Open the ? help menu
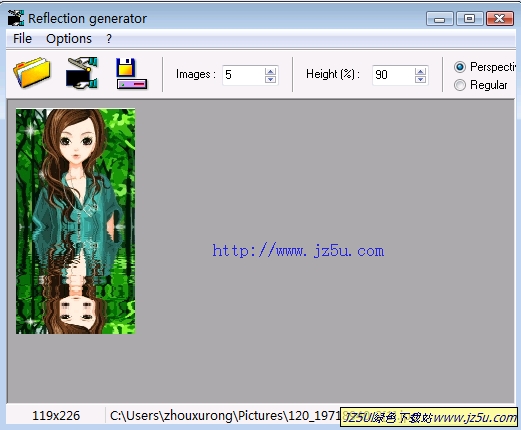Image resolution: width=521 pixels, height=430 pixels. [x=109, y=39]
